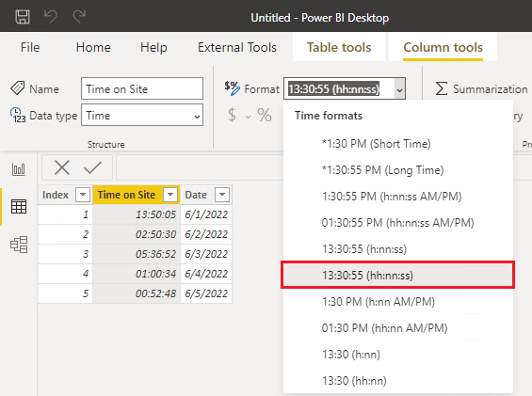Click cell 02:50:30 in Time on Site

pyautogui.click(x=137, y=234)
